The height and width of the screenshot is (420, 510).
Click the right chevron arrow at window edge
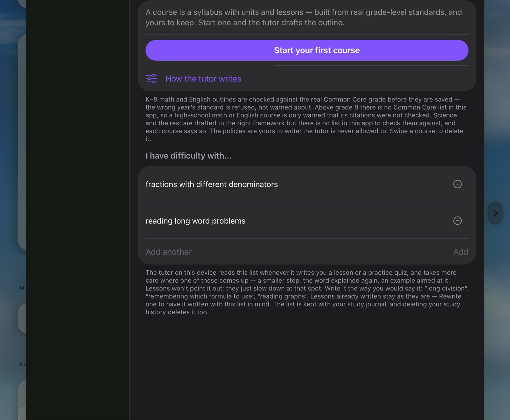pyautogui.click(x=495, y=213)
